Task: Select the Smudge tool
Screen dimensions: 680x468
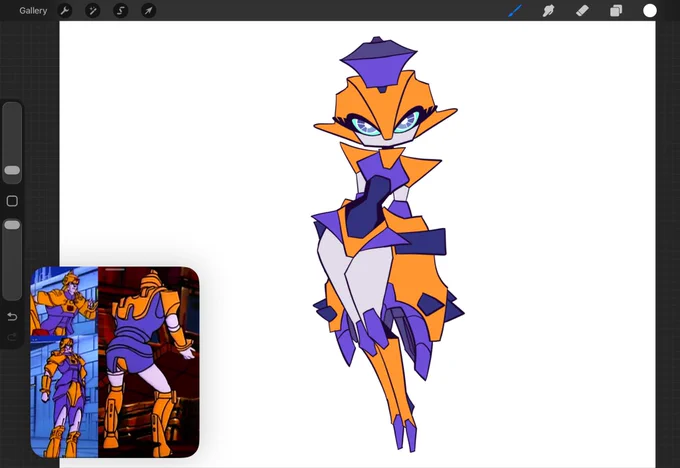Action: tap(548, 10)
